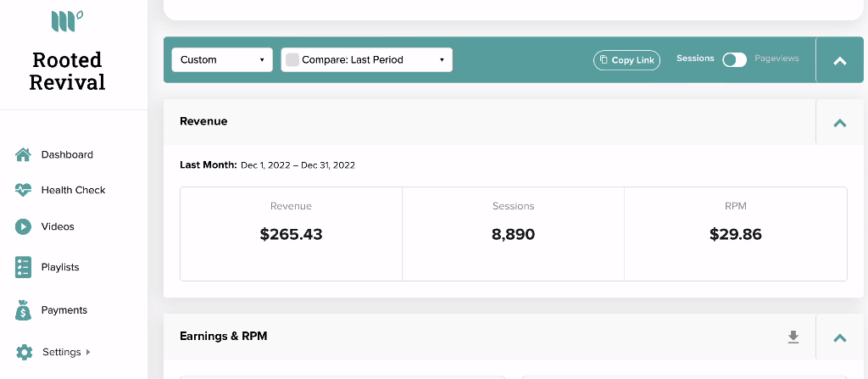Collapse the Revenue section chevron

coord(840,122)
